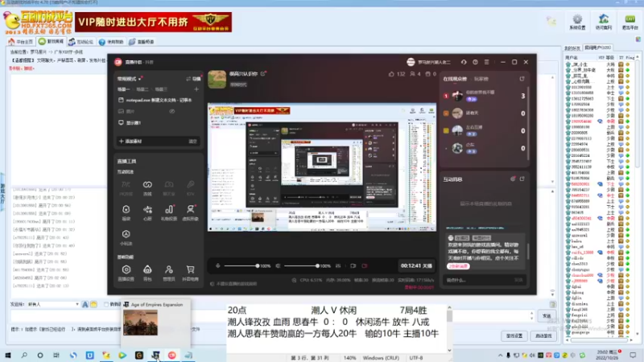Open 直播设置 live settings icon
The height and width of the screenshot is (362, 644).
[x=126, y=269]
